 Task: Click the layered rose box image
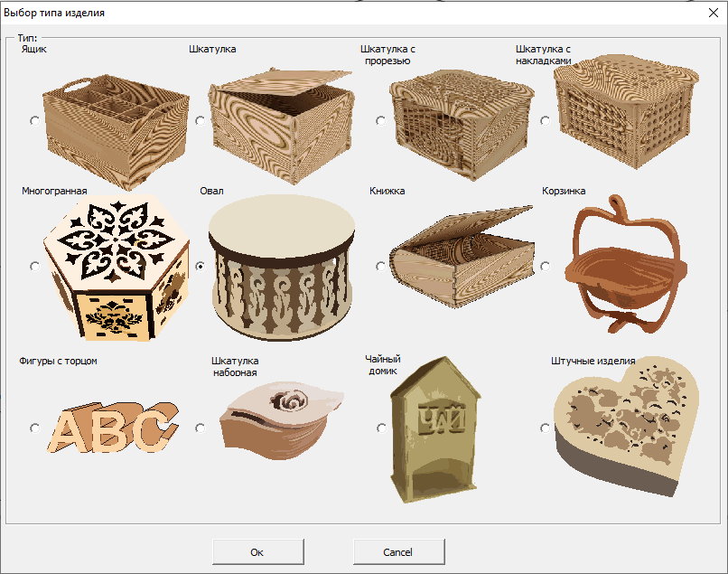(282, 421)
